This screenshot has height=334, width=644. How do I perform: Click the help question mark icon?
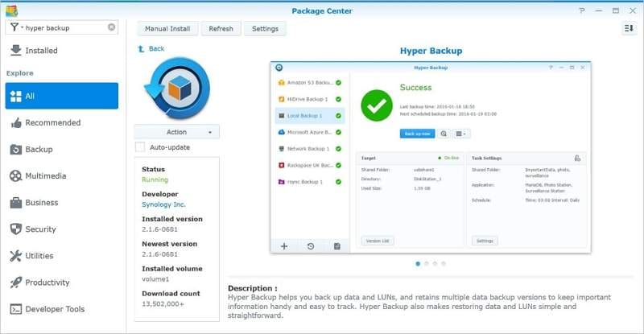pyautogui.click(x=582, y=10)
